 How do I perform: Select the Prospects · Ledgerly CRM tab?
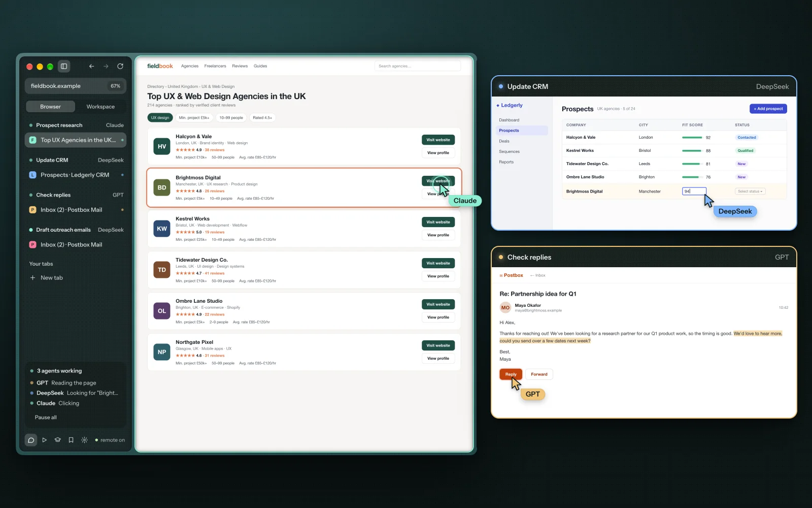coord(76,175)
